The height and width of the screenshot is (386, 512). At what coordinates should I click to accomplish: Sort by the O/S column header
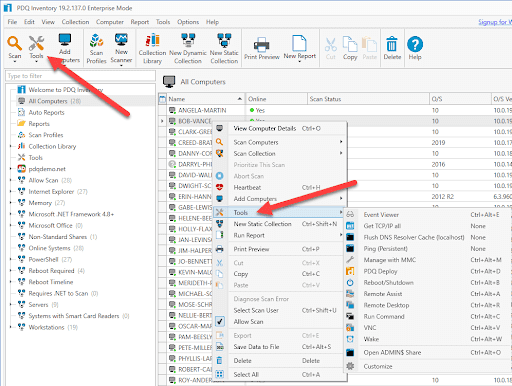click(x=460, y=99)
